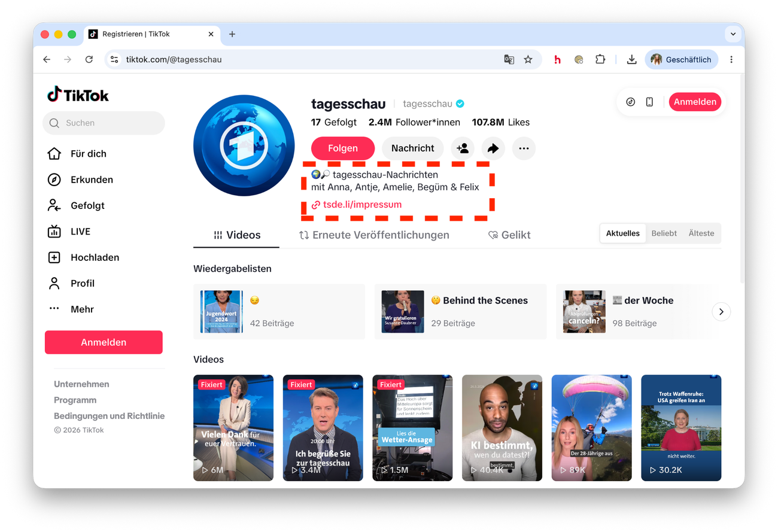Expand the tab search dropdown arrow
778x532 pixels.
733,34
